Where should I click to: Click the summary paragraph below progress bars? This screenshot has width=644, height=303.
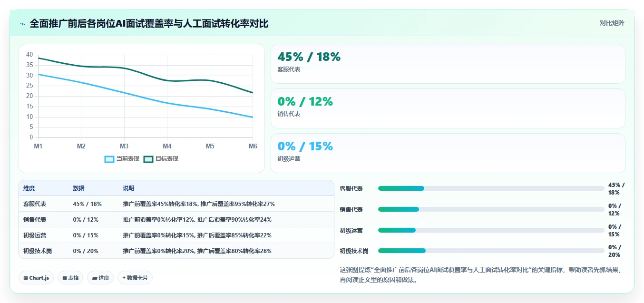click(481, 274)
